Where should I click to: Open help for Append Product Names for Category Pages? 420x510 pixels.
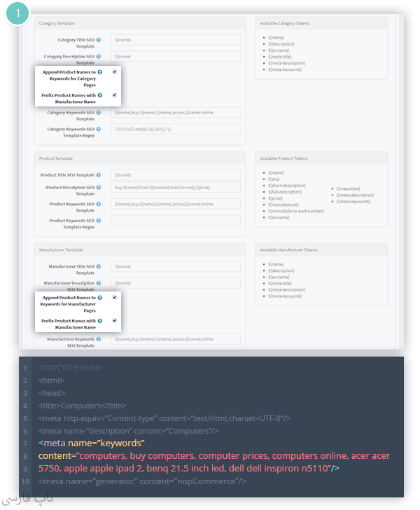point(100,71)
